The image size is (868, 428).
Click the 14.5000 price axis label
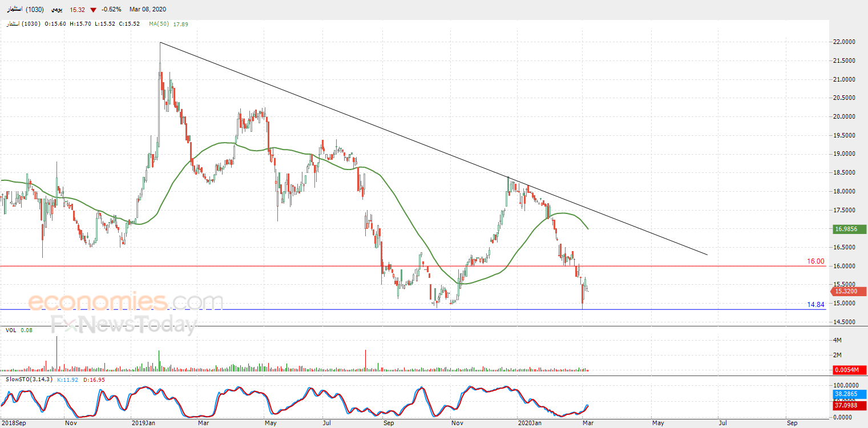[845, 322]
